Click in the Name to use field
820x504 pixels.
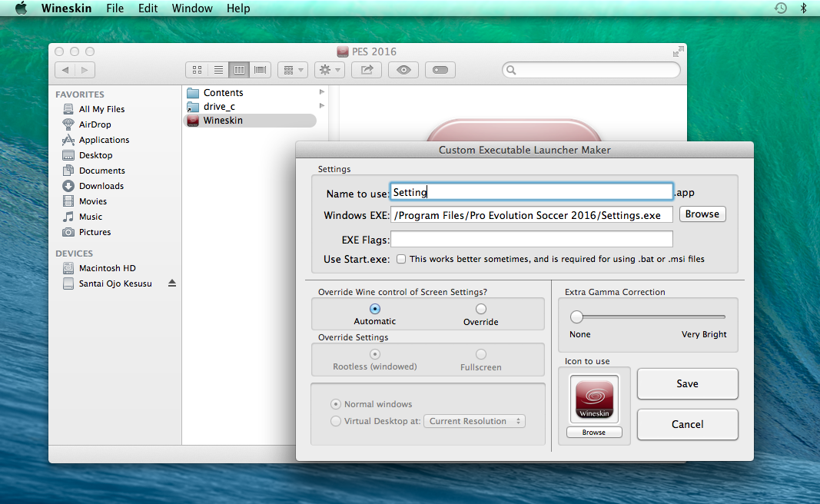pyautogui.click(x=531, y=192)
